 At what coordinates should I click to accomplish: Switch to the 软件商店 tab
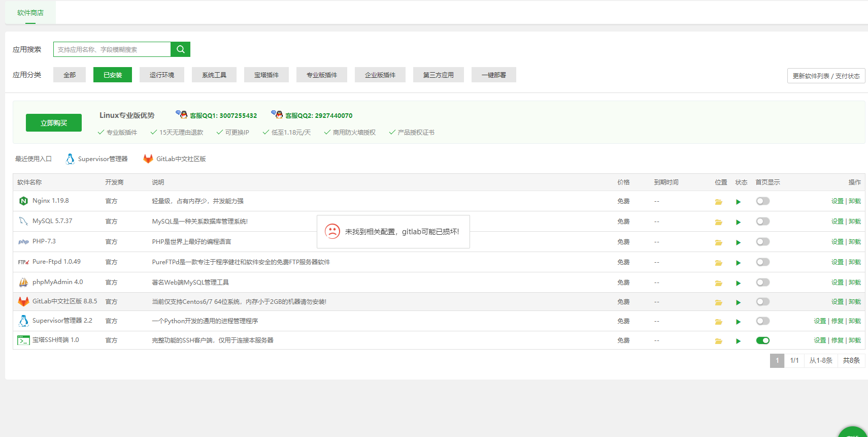pyautogui.click(x=30, y=13)
